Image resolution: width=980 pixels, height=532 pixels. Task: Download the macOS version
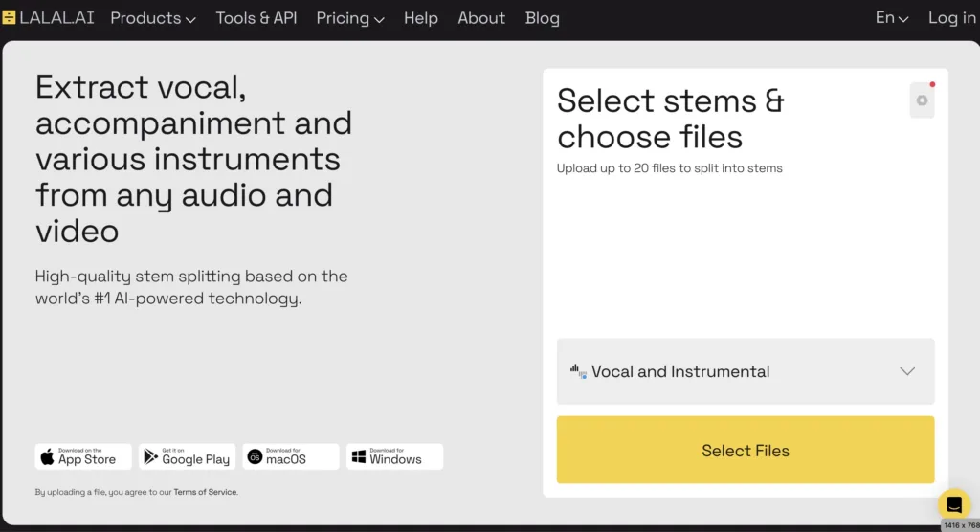[291, 456]
